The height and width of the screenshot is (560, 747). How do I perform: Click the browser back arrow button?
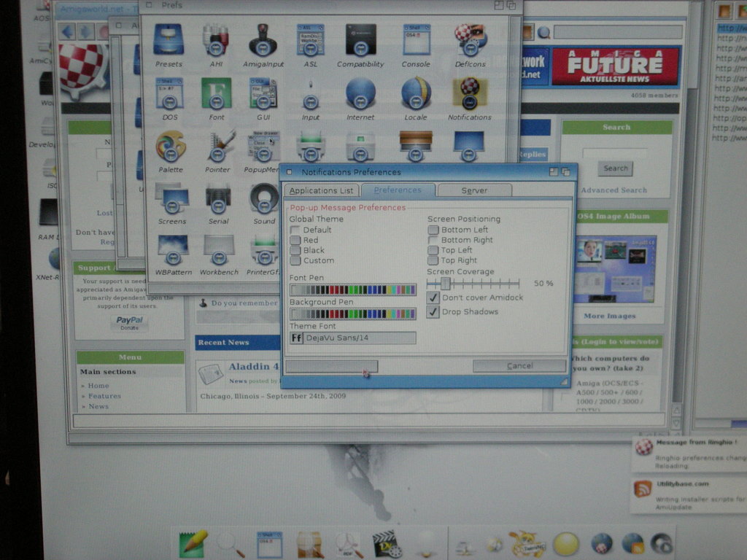click(68, 32)
